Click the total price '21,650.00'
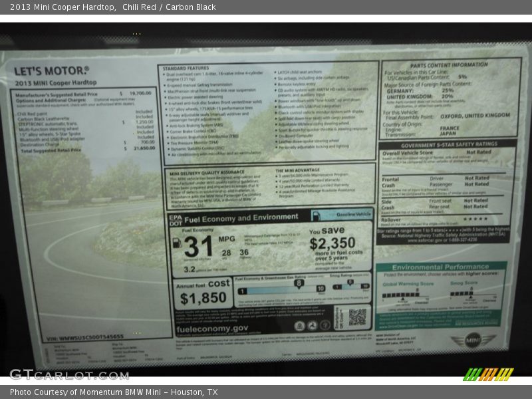Screen dimensions: 532x399 click(x=144, y=148)
